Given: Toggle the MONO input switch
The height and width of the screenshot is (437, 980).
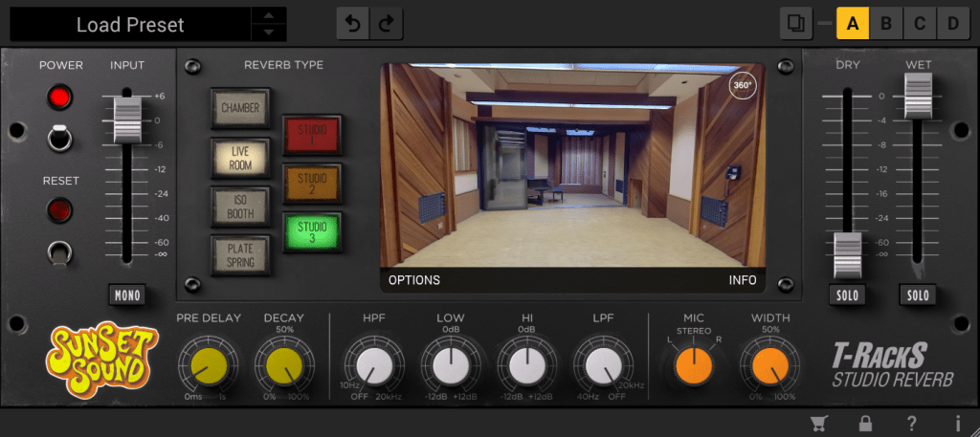Looking at the screenshot, I should (x=126, y=295).
